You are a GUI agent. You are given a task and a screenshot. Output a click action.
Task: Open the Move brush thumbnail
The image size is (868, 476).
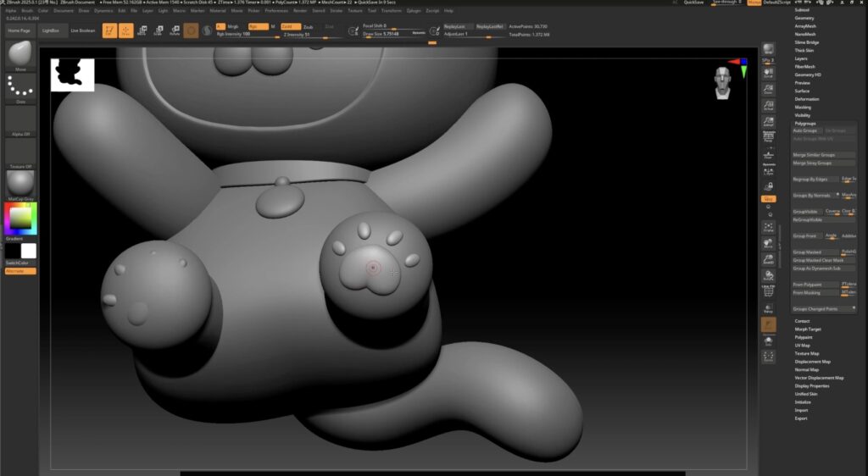pyautogui.click(x=20, y=55)
